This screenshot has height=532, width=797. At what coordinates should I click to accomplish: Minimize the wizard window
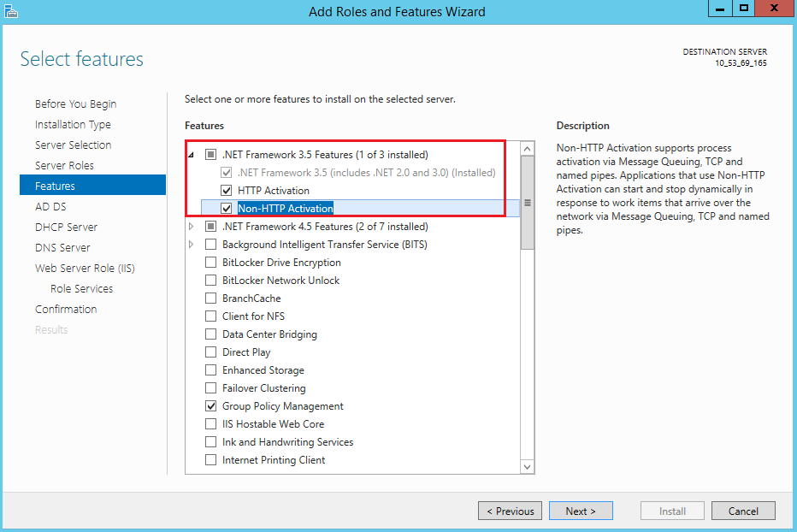720,9
